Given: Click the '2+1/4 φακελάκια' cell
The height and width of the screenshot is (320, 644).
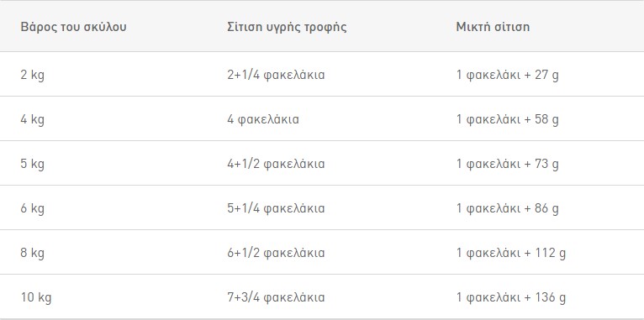Looking at the screenshot, I should [x=276, y=75].
